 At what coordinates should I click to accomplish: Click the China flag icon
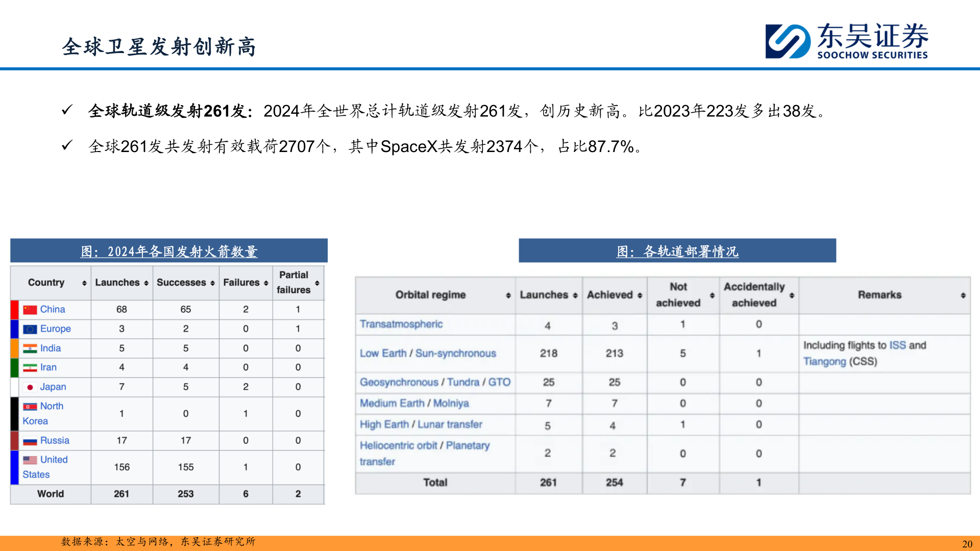point(30,309)
